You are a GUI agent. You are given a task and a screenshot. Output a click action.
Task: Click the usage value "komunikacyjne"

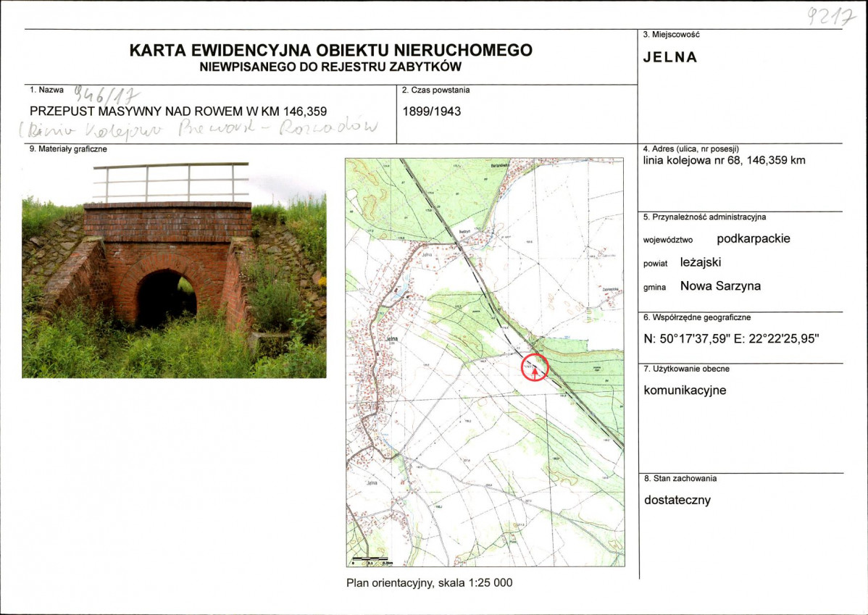click(685, 390)
